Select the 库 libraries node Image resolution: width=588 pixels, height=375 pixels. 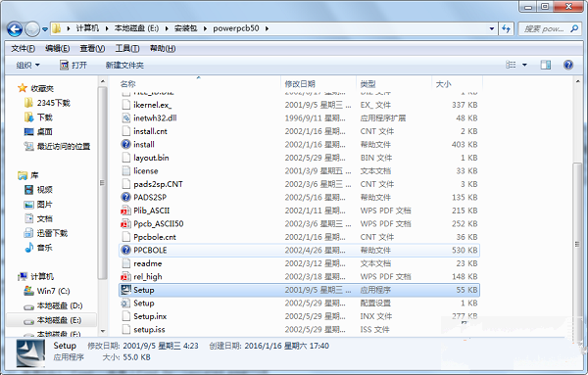[x=34, y=175]
